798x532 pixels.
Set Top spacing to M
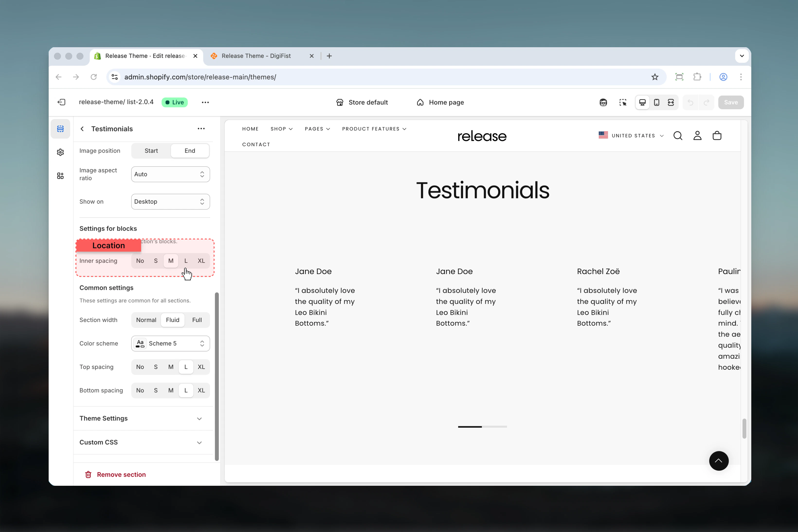[171, 367]
